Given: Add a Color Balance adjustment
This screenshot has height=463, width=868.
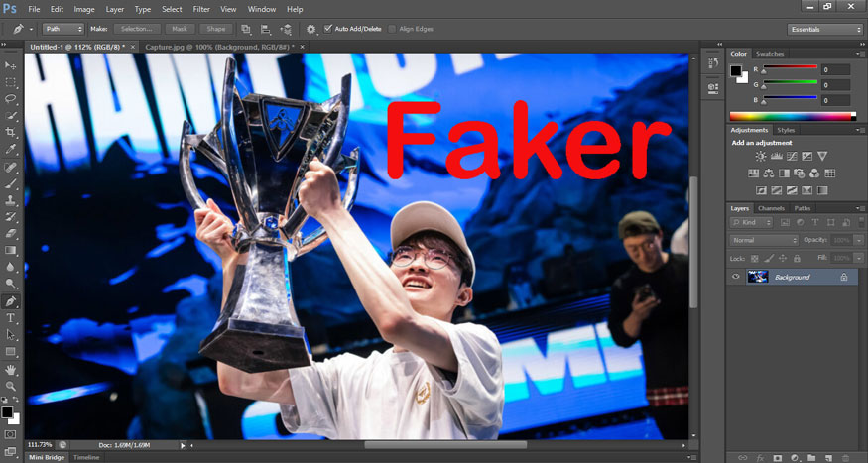Looking at the screenshot, I should (769, 174).
